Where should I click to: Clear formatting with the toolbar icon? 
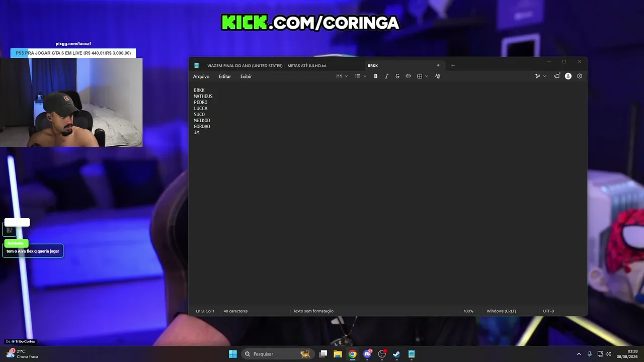coord(438,76)
